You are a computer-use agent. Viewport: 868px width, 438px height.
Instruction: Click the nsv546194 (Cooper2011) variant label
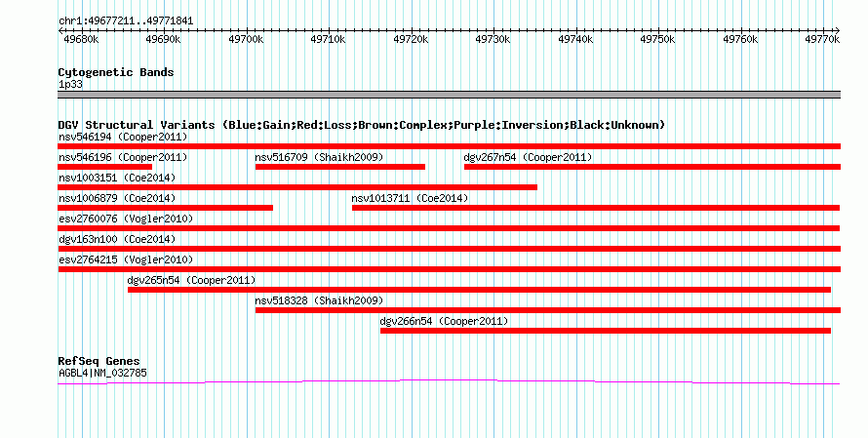click(x=123, y=137)
